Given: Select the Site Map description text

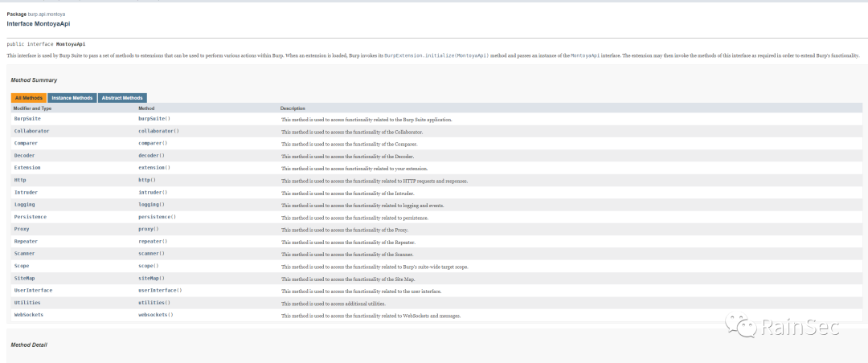Looking at the screenshot, I should coord(348,279).
